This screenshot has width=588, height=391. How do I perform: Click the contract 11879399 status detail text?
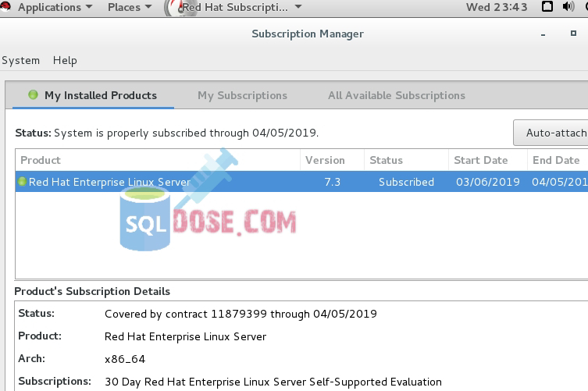(241, 314)
